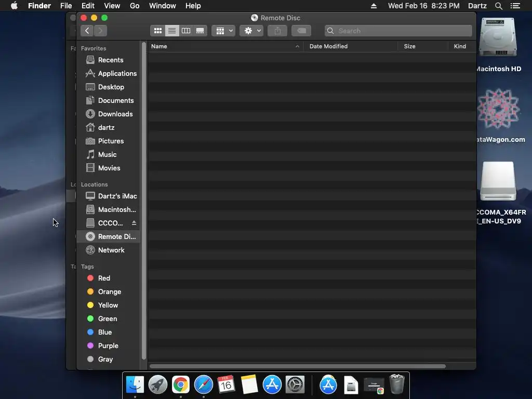Screen dimensions: 532x399
Task: Click the Dartz user menu
Action: (477, 6)
